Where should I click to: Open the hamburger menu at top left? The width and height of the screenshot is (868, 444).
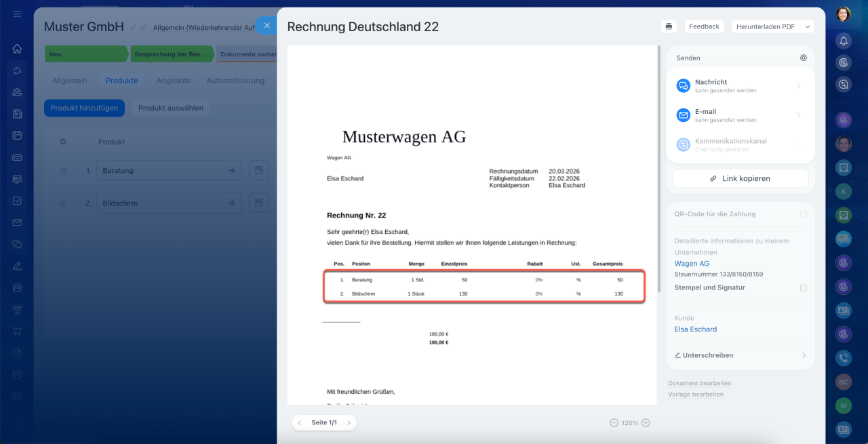[x=17, y=14]
